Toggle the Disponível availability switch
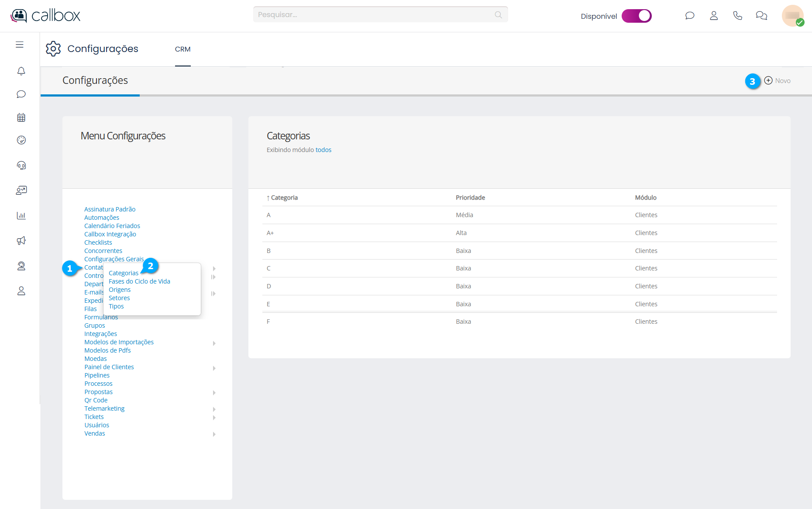This screenshot has width=812, height=509. pyautogui.click(x=637, y=16)
